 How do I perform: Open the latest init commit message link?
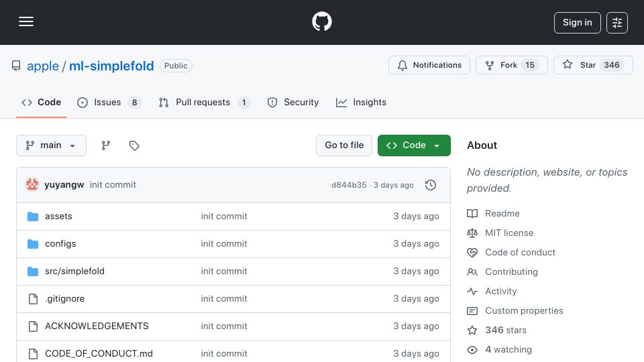pos(113,185)
